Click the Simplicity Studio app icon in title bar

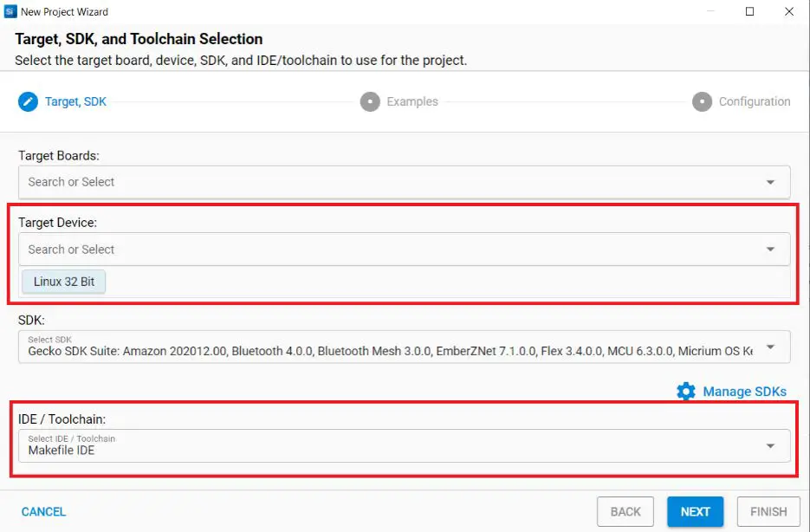(x=10, y=11)
